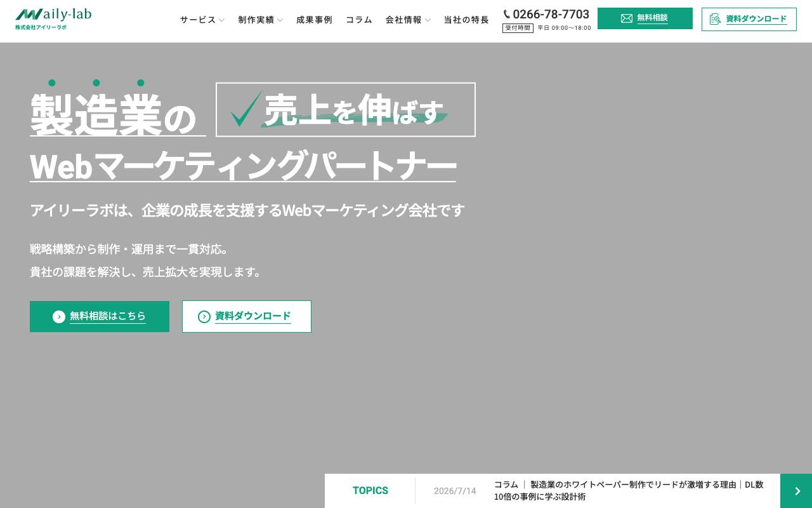
Task: Click the 売上を伸ばす headline box
Action: coord(346,109)
